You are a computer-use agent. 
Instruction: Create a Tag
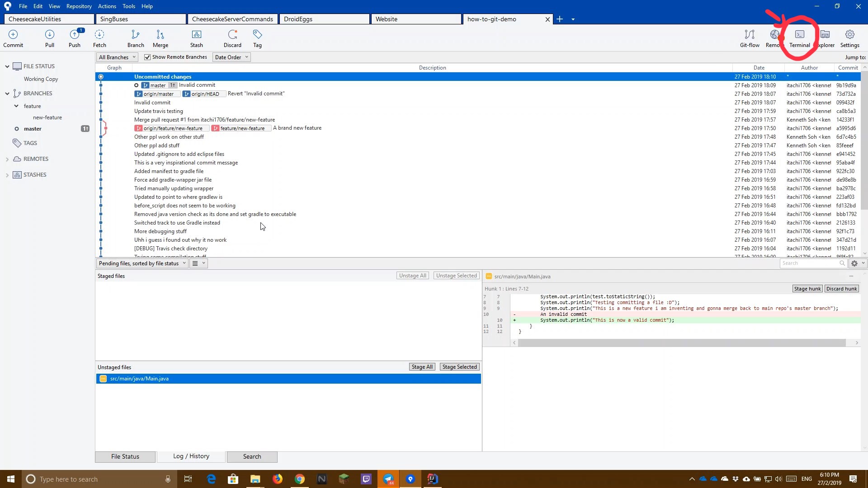(x=257, y=38)
